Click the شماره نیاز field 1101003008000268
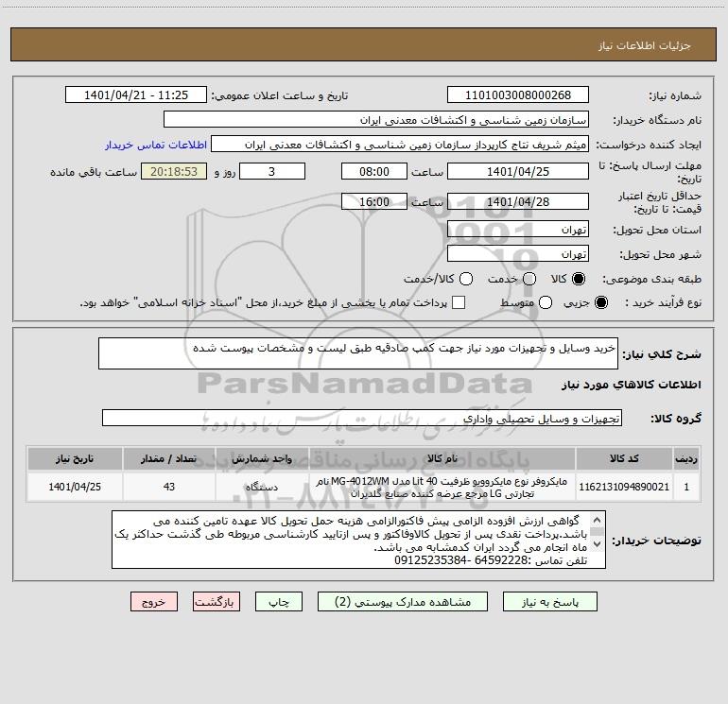 [x=518, y=95]
